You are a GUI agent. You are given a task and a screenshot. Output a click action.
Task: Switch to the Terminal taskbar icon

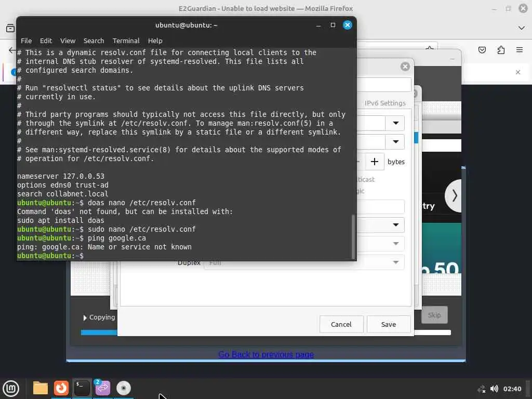(x=82, y=388)
